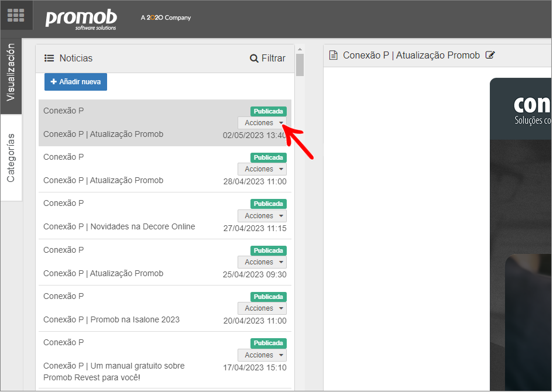Screen dimensions: 553x392
Task: Open the apps grid menu icon
Action: pyautogui.click(x=16, y=15)
